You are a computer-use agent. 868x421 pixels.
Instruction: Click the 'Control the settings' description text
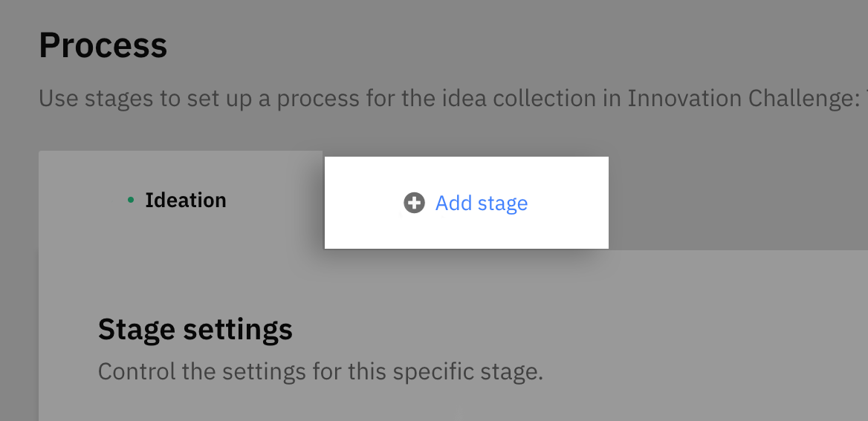[x=320, y=372]
